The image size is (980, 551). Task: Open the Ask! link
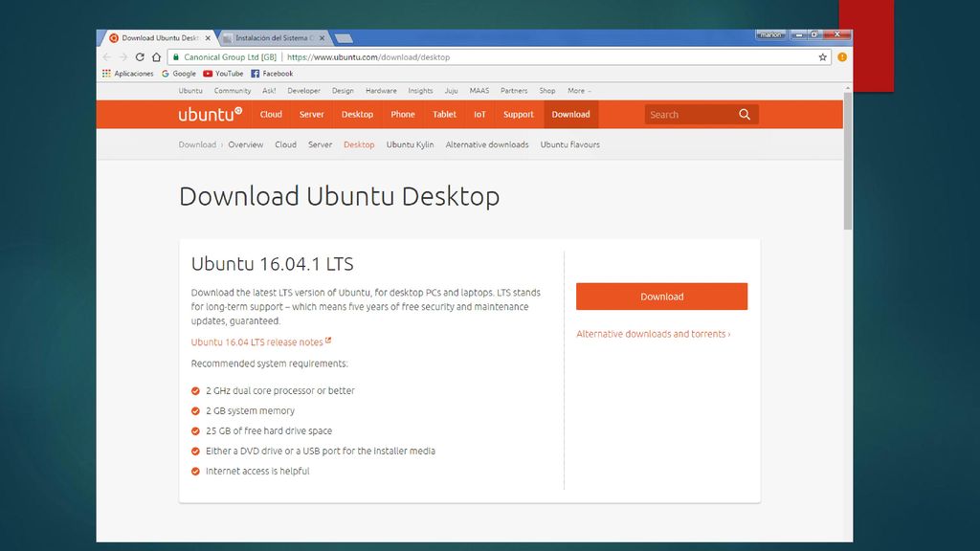point(269,91)
